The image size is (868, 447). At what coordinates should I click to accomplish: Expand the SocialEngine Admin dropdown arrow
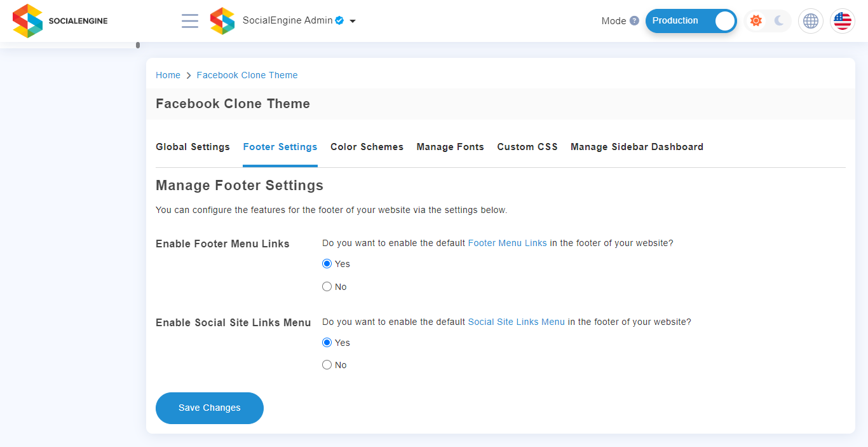pos(353,21)
